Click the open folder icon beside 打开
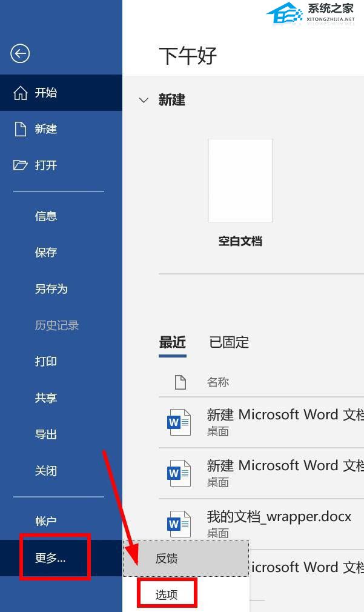 click(20, 165)
